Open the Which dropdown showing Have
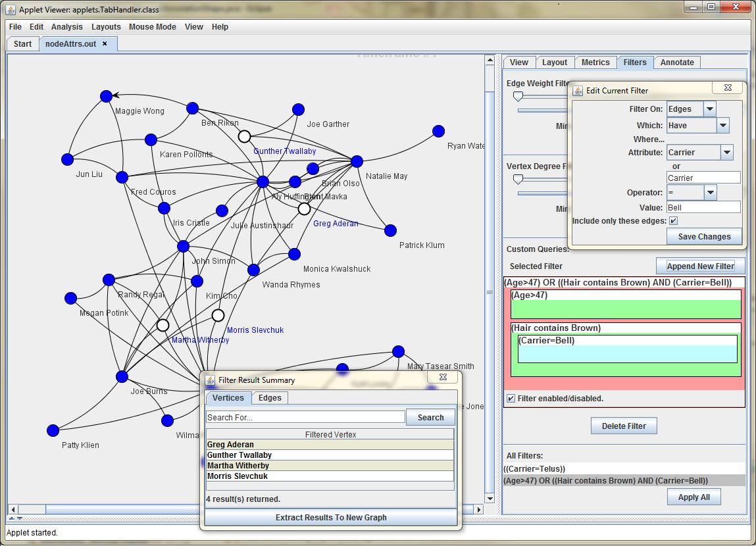This screenshot has height=546, width=756. pos(722,125)
